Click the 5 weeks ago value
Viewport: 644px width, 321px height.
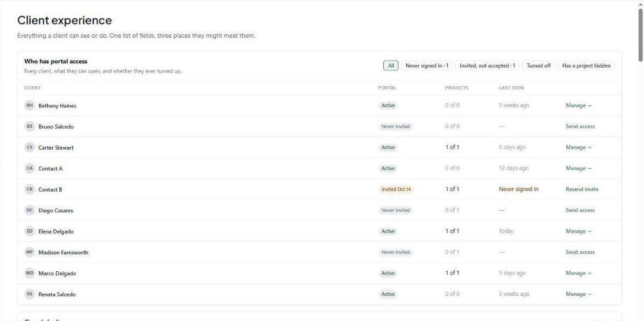coord(514,105)
